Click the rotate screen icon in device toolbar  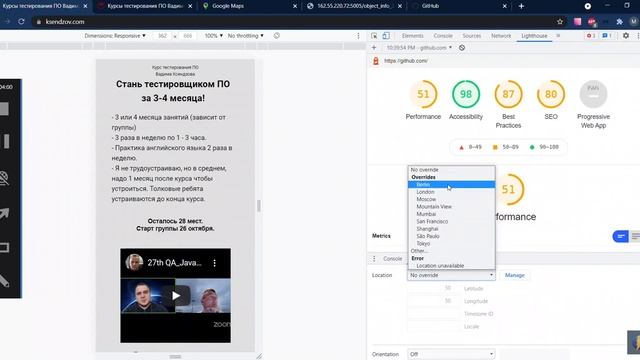click(x=277, y=36)
